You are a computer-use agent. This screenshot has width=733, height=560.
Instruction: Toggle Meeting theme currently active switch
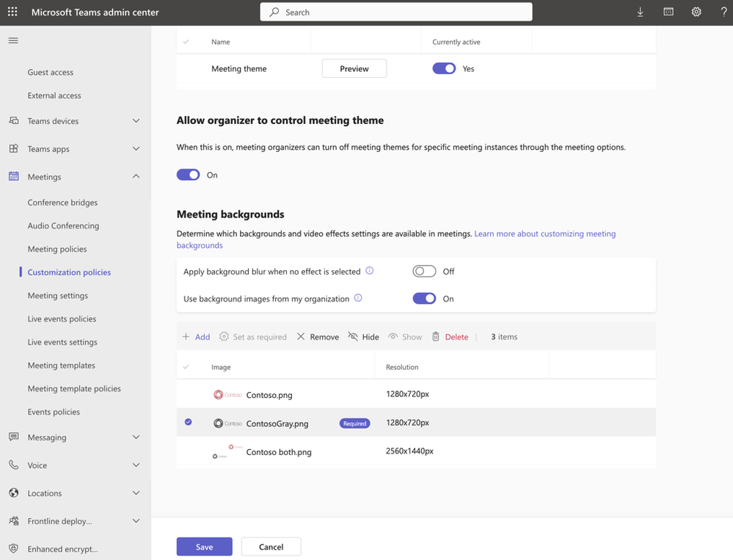(x=444, y=69)
